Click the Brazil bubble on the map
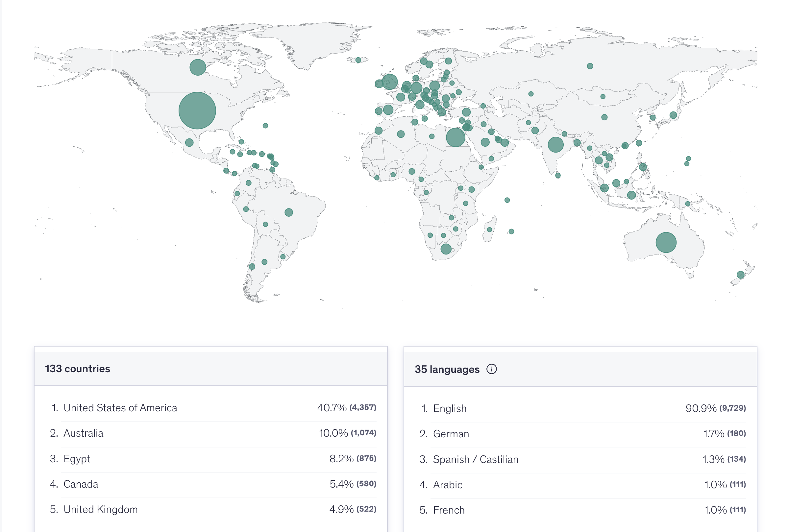The height and width of the screenshot is (532, 789). 289,212
